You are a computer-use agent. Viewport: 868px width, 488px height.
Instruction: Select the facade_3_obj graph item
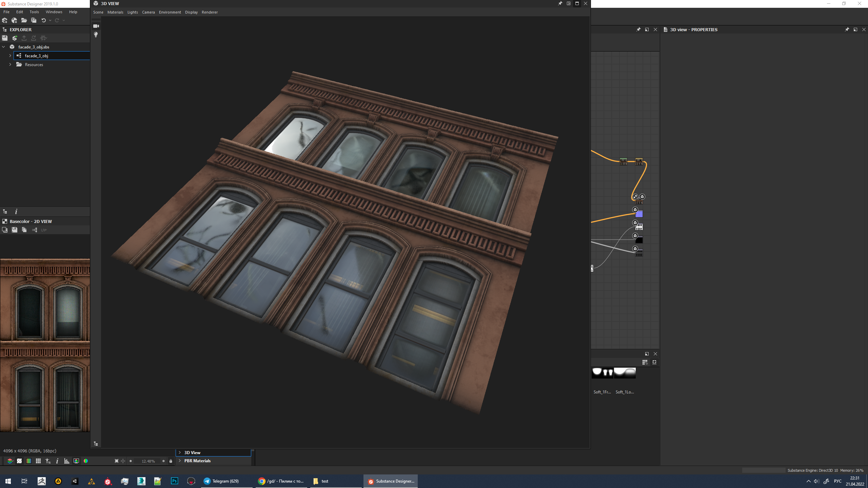coord(36,56)
